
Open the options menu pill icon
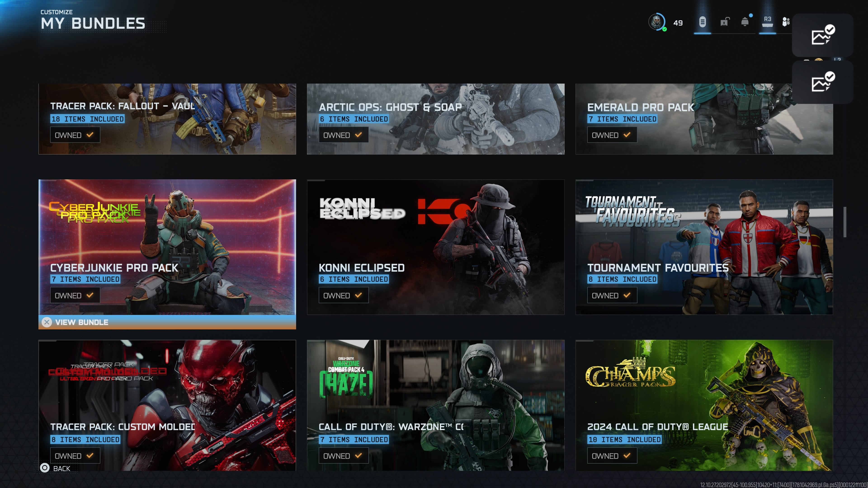tap(702, 22)
